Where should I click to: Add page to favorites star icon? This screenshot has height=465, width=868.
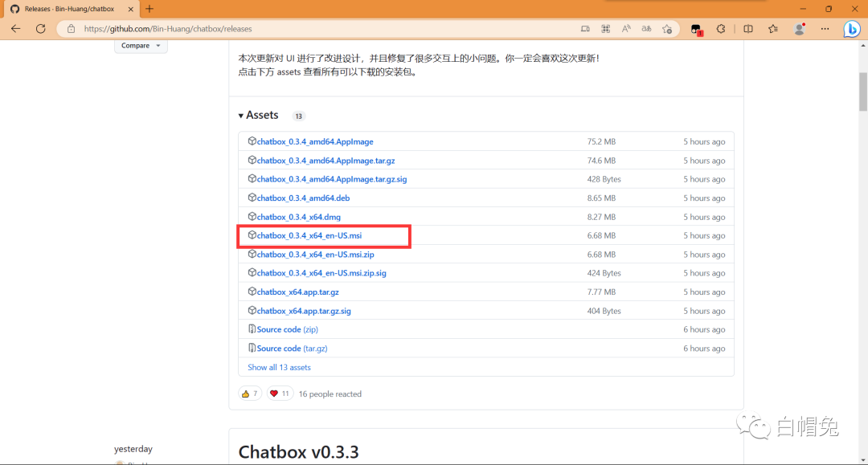tap(667, 29)
